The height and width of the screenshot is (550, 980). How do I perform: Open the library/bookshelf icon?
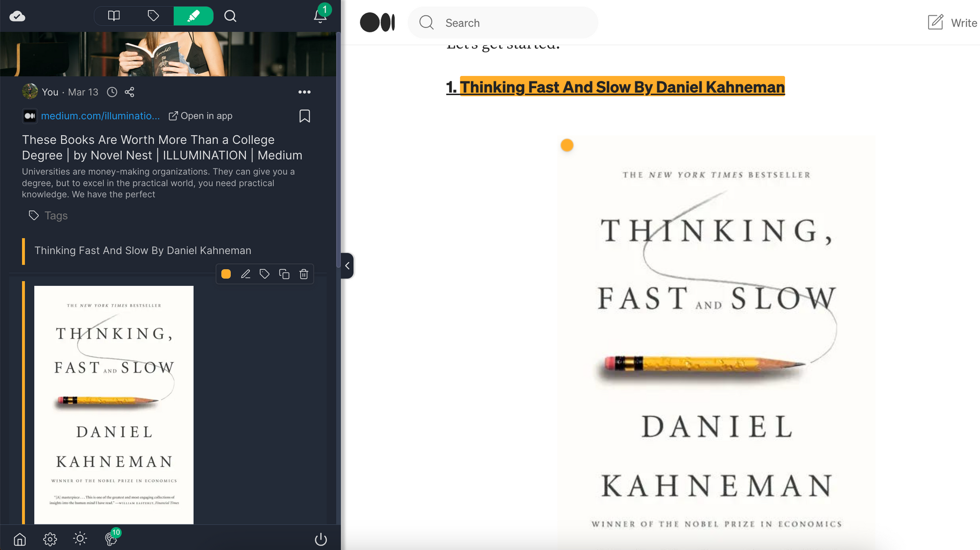[x=115, y=16]
